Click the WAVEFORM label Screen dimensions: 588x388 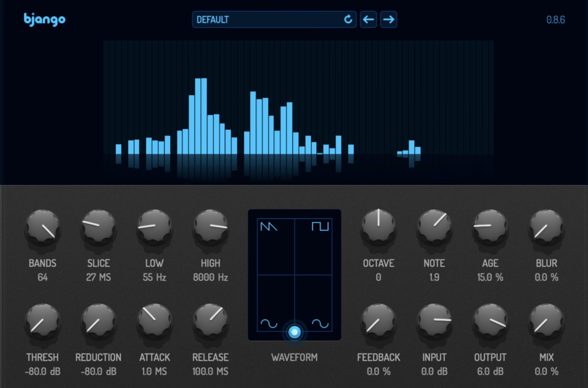tap(294, 357)
